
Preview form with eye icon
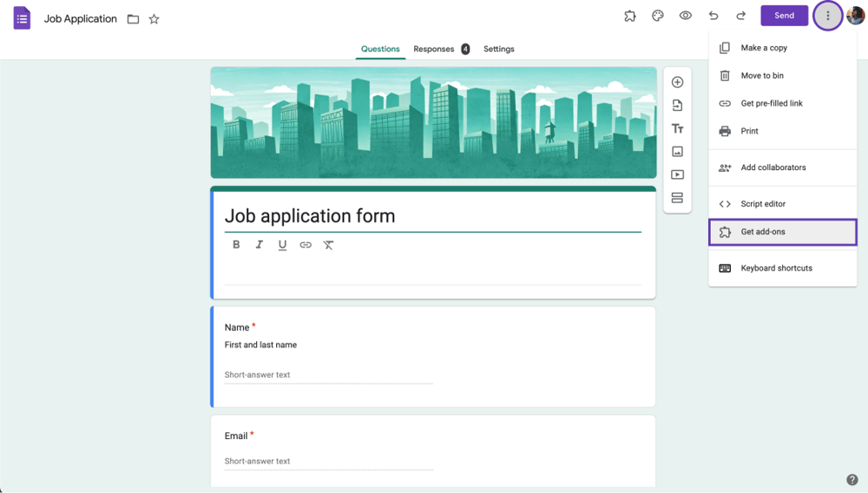[x=686, y=16]
